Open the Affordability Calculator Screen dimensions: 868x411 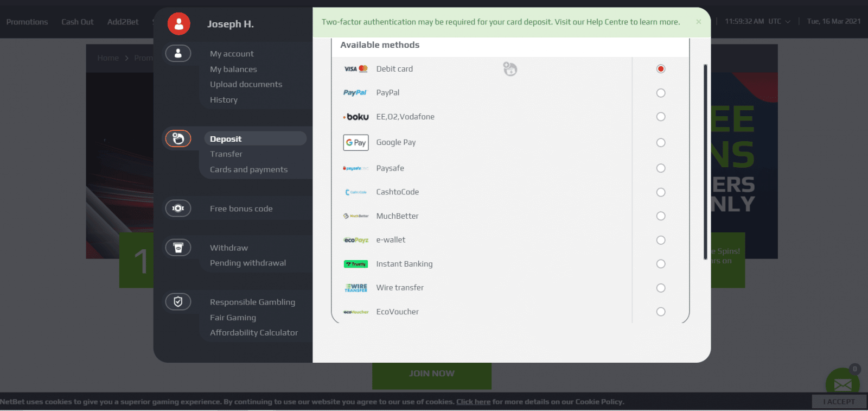tap(254, 332)
